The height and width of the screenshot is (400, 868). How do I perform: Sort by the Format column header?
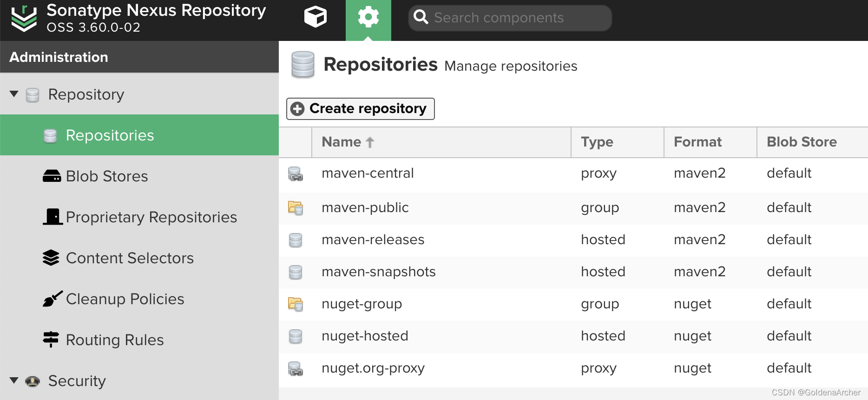(x=710, y=142)
